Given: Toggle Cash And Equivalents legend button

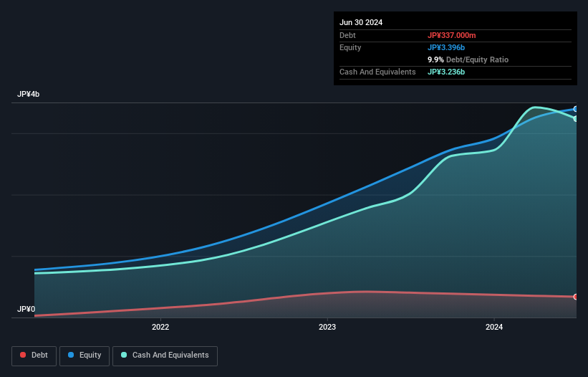Looking at the screenshot, I should (165, 355).
